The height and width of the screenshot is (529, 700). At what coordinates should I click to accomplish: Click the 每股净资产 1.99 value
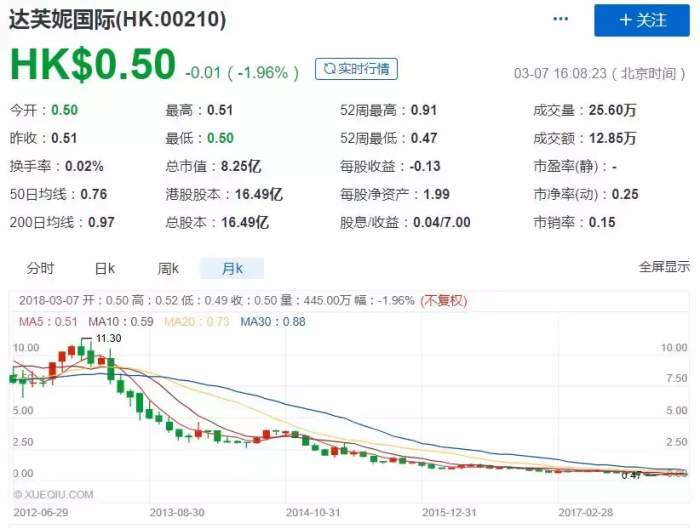[437, 194]
